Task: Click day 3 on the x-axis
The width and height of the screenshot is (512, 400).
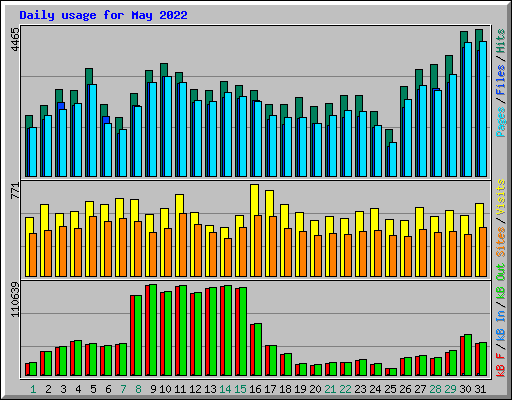Action: point(63,389)
